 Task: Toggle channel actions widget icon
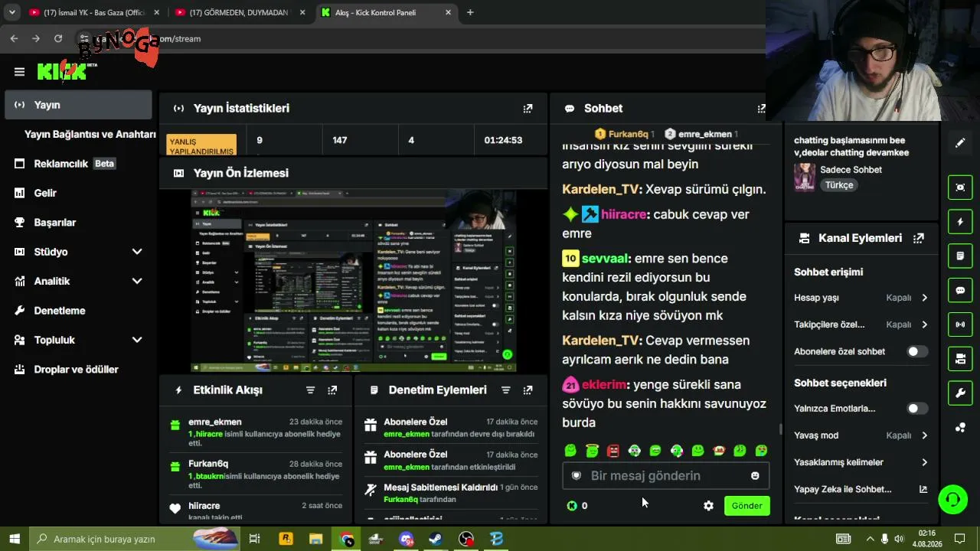point(960,359)
